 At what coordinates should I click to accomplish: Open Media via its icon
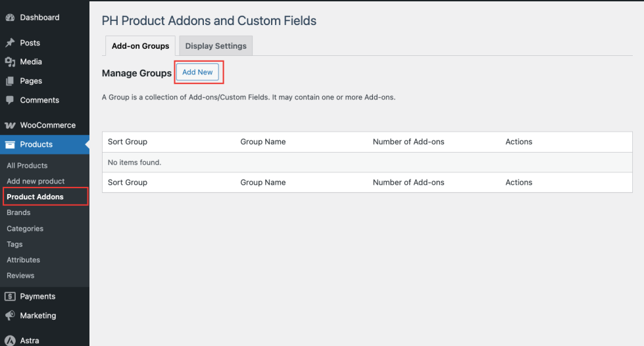11,62
